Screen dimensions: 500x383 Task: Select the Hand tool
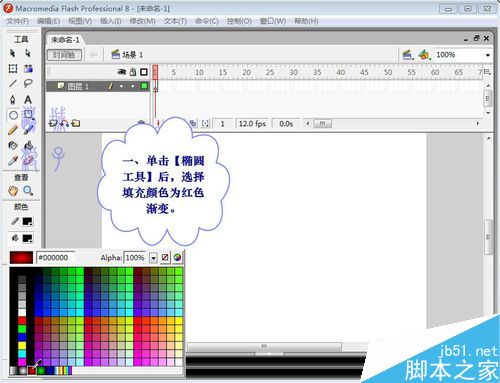click(13, 191)
